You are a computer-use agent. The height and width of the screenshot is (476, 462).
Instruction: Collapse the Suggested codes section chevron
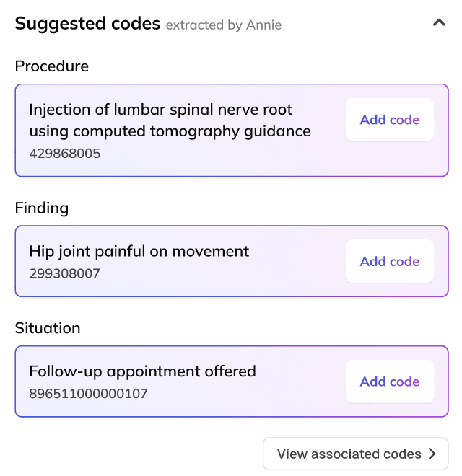click(438, 23)
